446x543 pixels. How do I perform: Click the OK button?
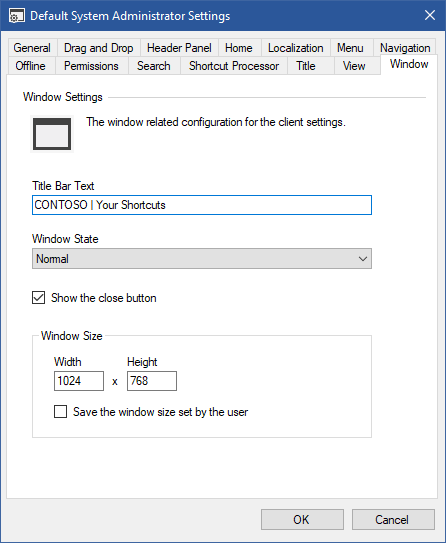[302, 519]
